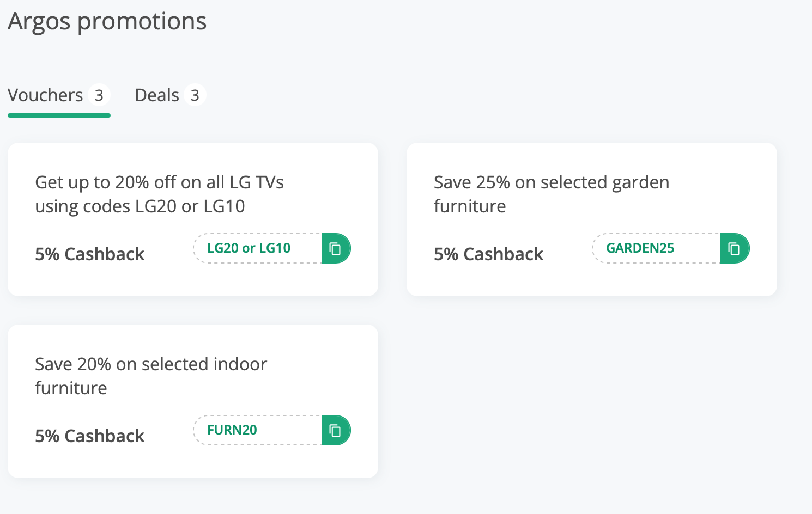Image resolution: width=812 pixels, height=514 pixels.
Task: Select the GARDEN25 code field
Action: (656, 248)
